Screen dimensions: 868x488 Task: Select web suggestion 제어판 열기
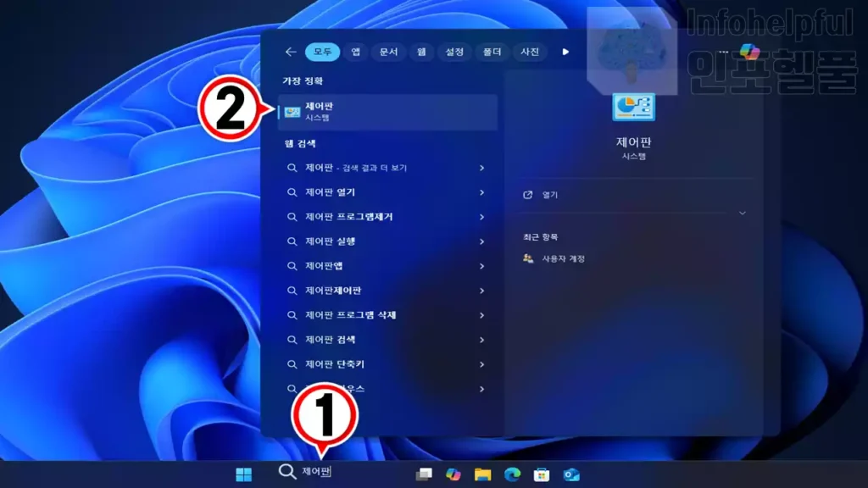(387, 192)
